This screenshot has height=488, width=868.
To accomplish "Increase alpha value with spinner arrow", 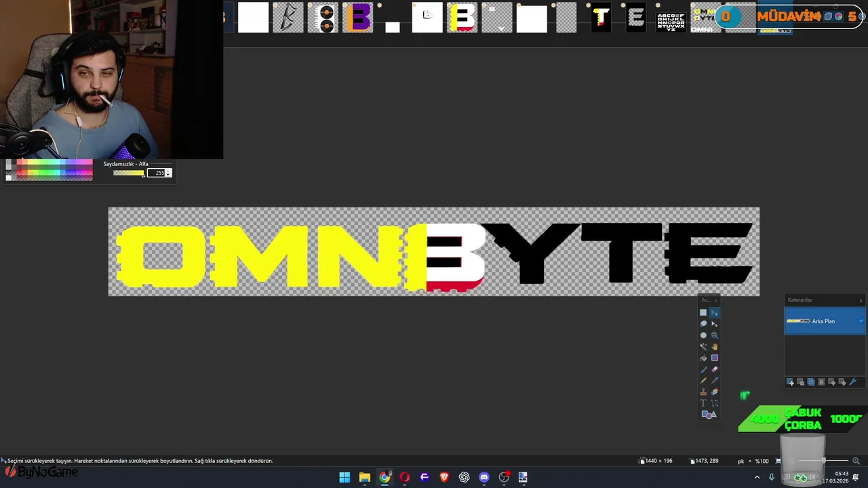I will (169, 171).
